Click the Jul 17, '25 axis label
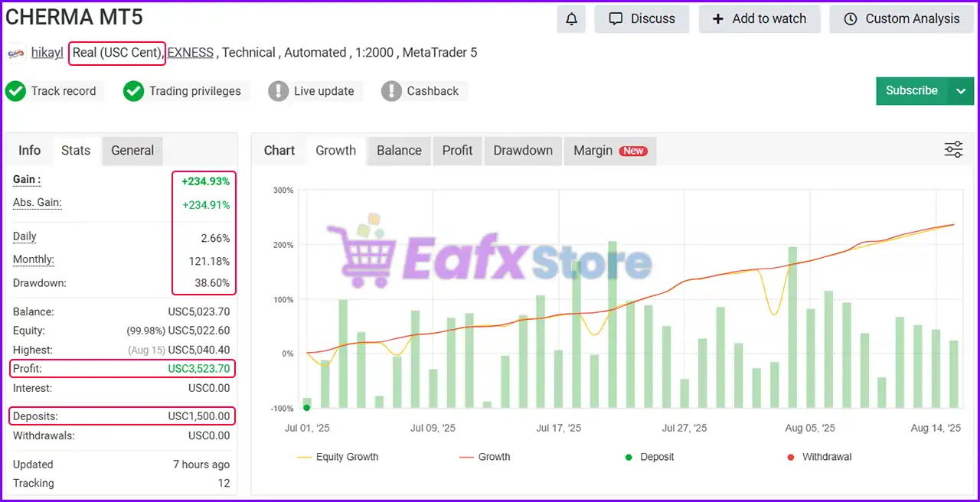 pyautogui.click(x=559, y=429)
